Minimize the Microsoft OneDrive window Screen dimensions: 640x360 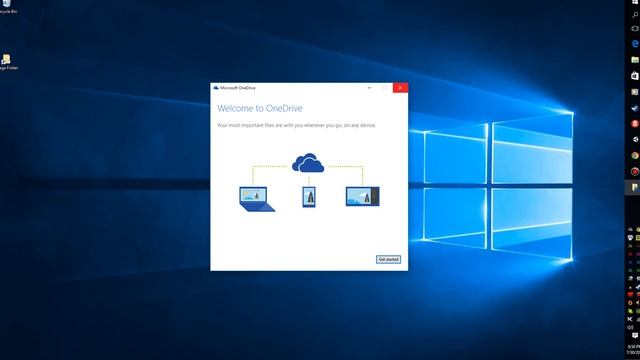pyautogui.click(x=369, y=88)
